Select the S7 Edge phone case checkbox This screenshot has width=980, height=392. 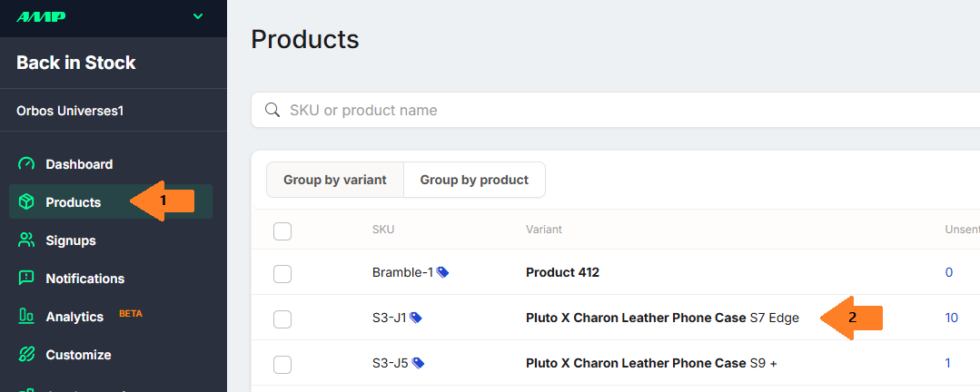click(282, 318)
